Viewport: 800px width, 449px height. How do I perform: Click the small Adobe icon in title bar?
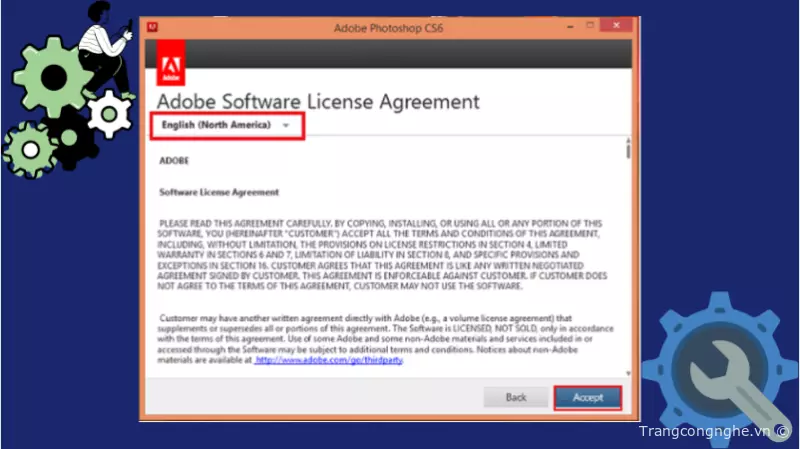click(x=151, y=28)
